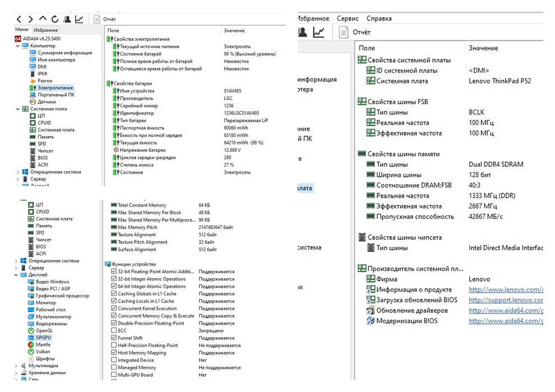Viewport: 555px width, 392px height.
Task: Check the Managed Memory checkbox
Action: coord(114,367)
